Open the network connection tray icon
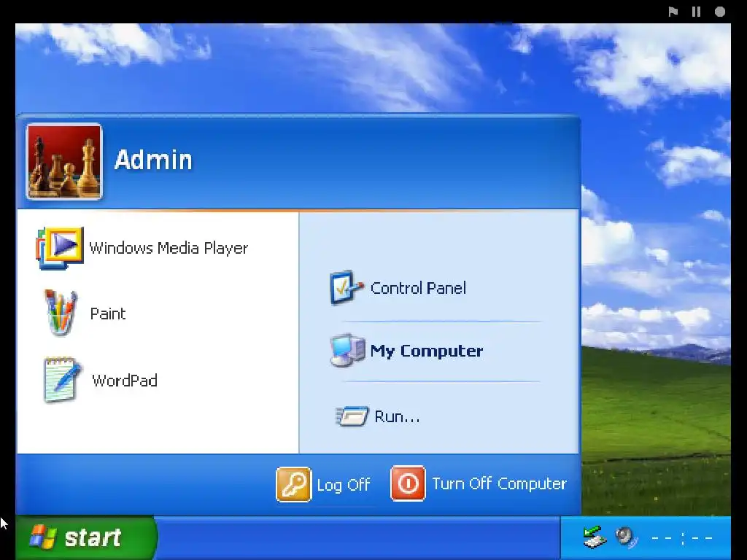 point(595,537)
